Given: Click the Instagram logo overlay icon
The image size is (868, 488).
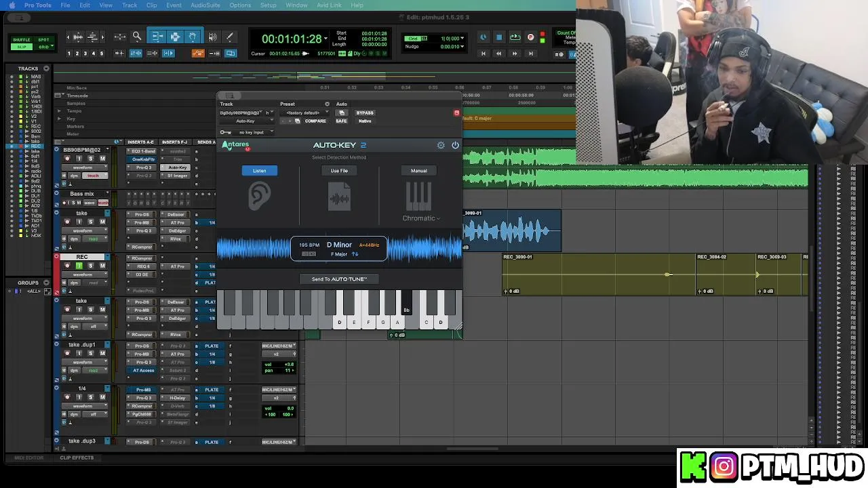Looking at the screenshot, I should pos(724,466).
